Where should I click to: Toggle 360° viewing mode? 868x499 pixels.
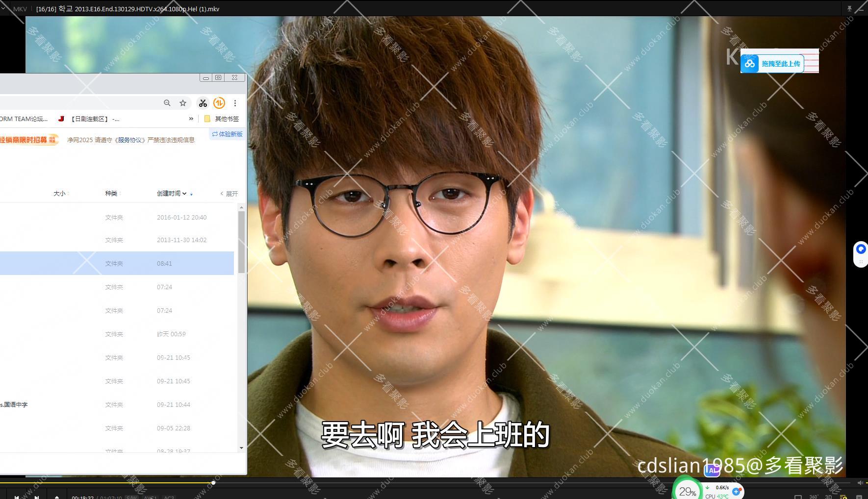pos(815,497)
